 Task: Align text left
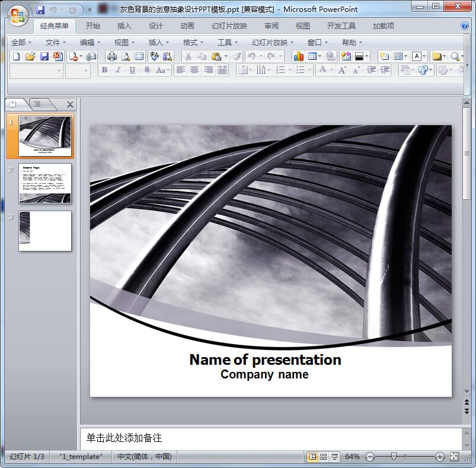pyautogui.click(x=181, y=70)
